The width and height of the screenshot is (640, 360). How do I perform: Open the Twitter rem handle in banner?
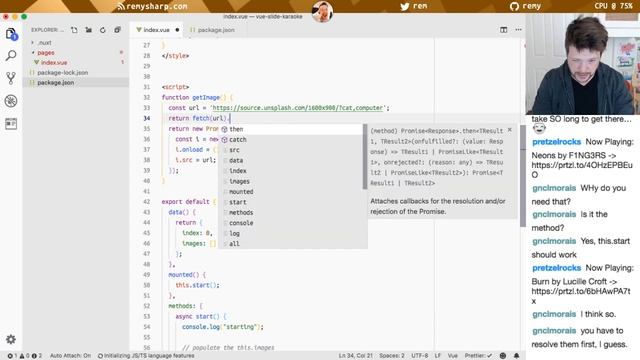414,7
